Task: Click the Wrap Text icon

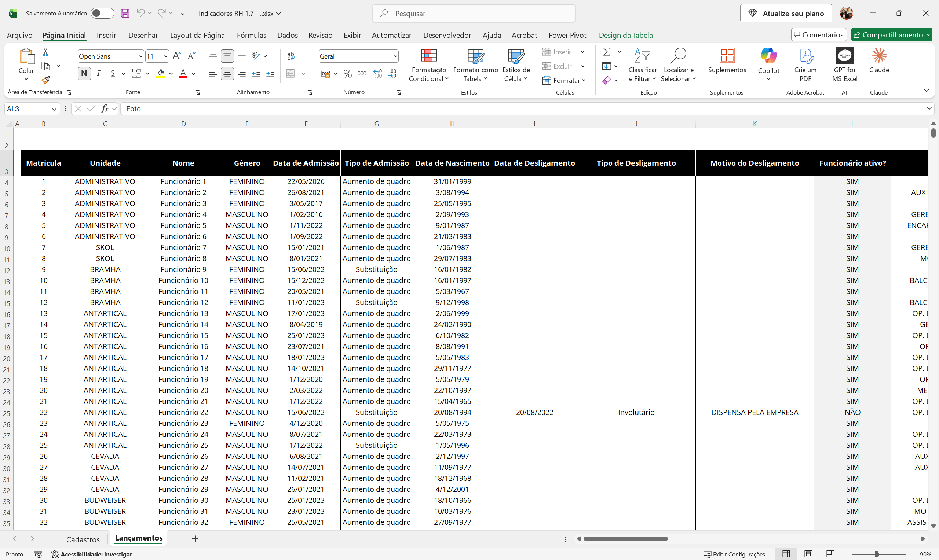Action: click(x=291, y=56)
